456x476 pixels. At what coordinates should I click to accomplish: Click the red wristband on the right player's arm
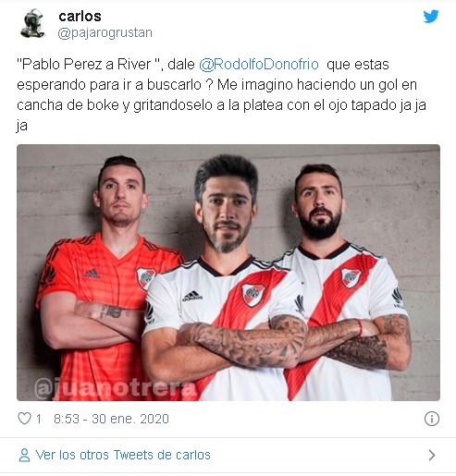point(360,327)
